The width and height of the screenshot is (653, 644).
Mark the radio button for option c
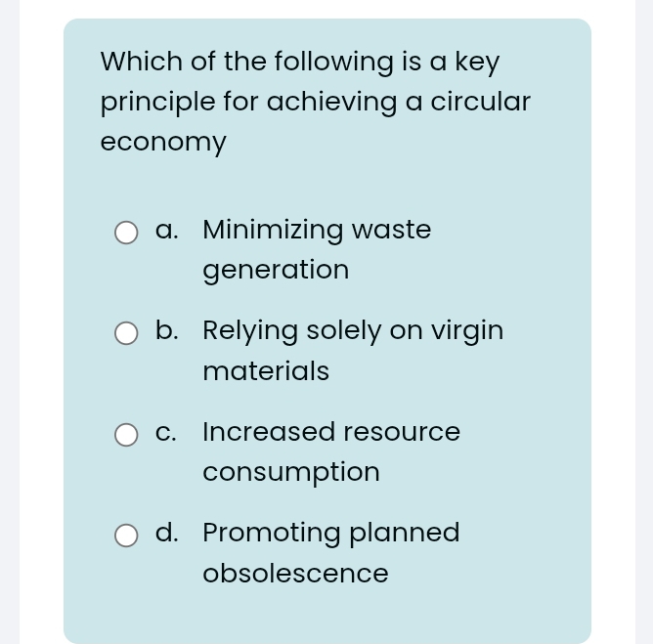[126, 435]
